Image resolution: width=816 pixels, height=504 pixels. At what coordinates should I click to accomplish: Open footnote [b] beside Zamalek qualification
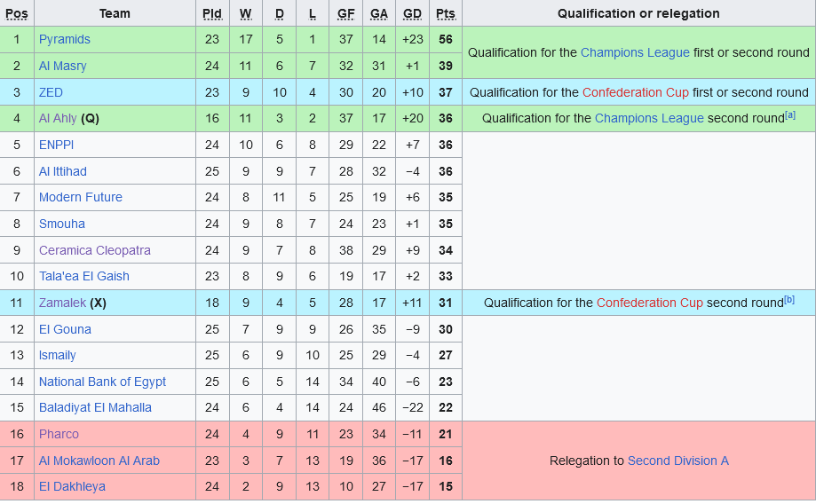coord(788,299)
